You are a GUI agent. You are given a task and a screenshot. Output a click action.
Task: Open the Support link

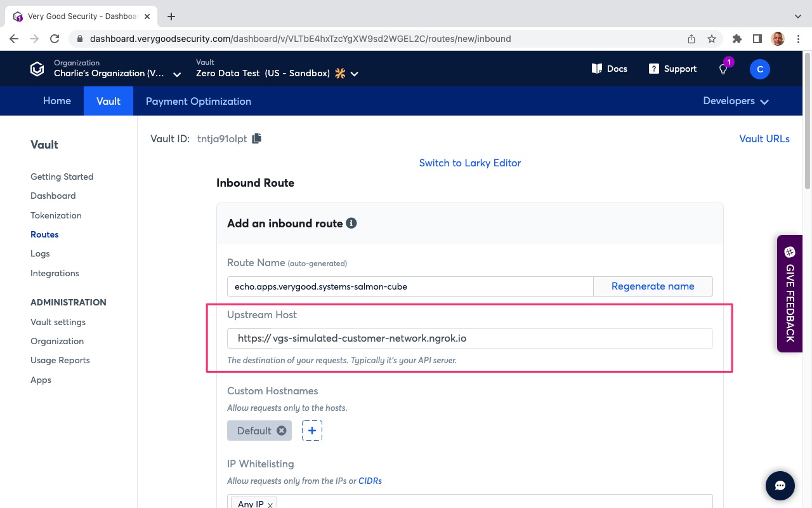(672, 69)
